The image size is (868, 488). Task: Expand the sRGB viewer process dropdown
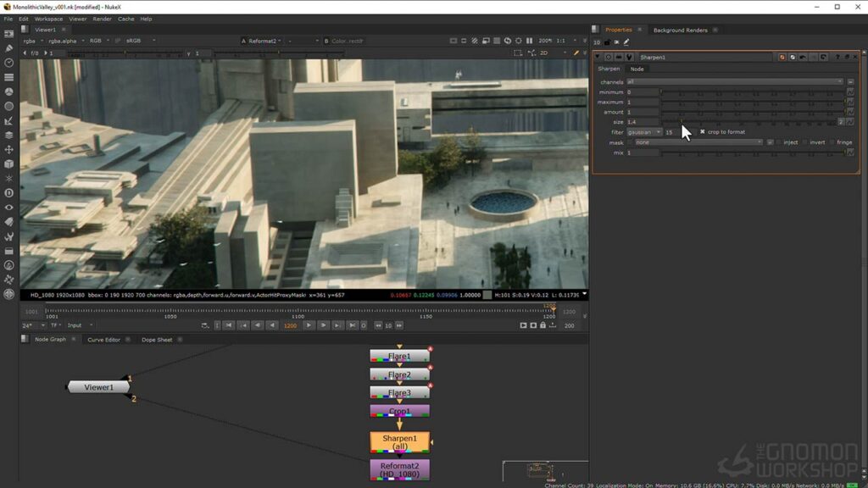click(141, 41)
